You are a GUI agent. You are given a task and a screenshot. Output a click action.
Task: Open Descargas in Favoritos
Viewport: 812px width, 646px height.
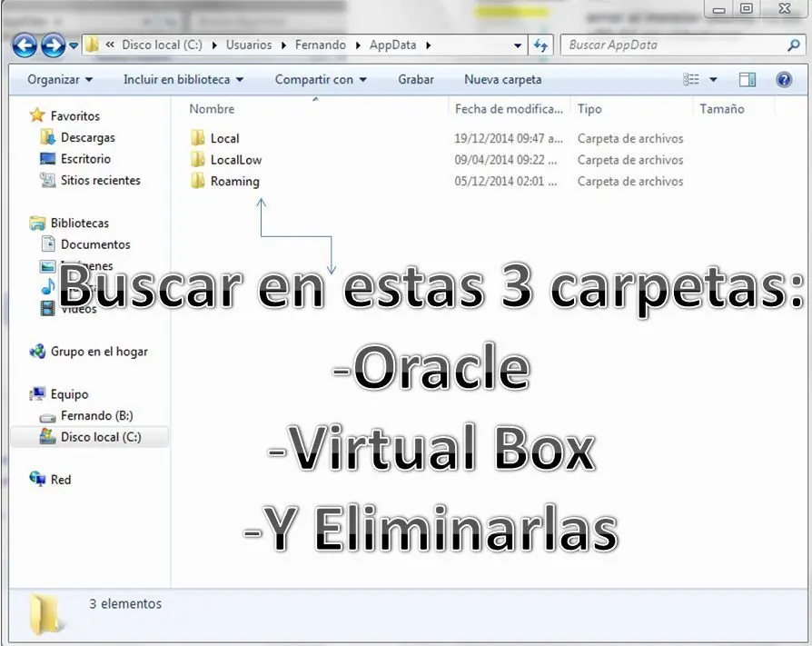click(88, 137)
